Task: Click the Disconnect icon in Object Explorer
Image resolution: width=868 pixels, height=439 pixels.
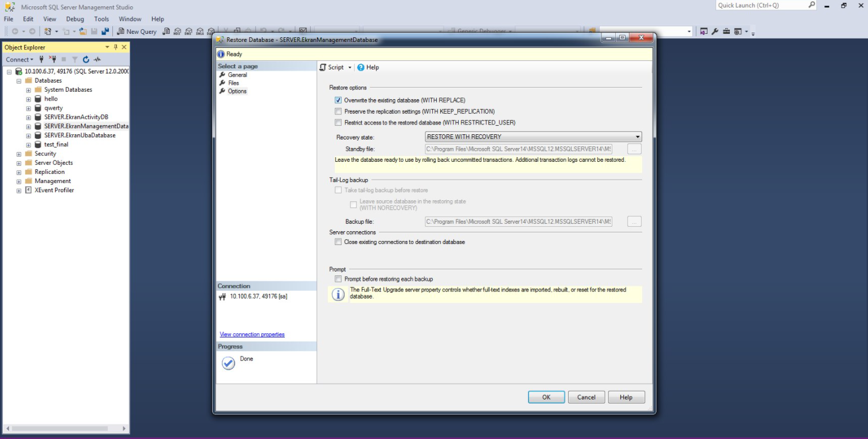Action: (x=53, y=59)
